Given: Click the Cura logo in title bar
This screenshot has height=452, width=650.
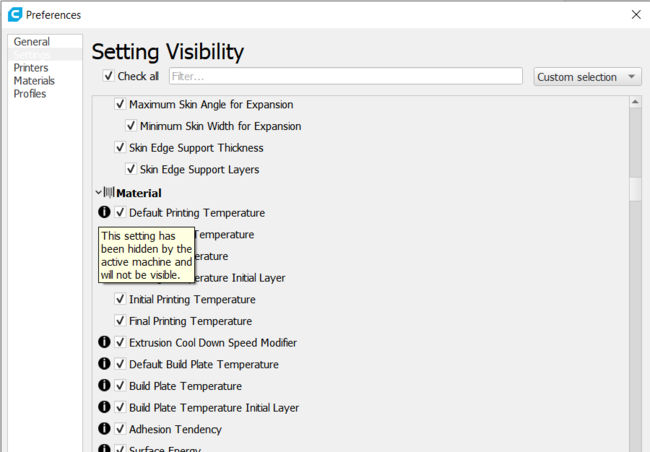Looking at the screenshot, I should coord(14,15).
